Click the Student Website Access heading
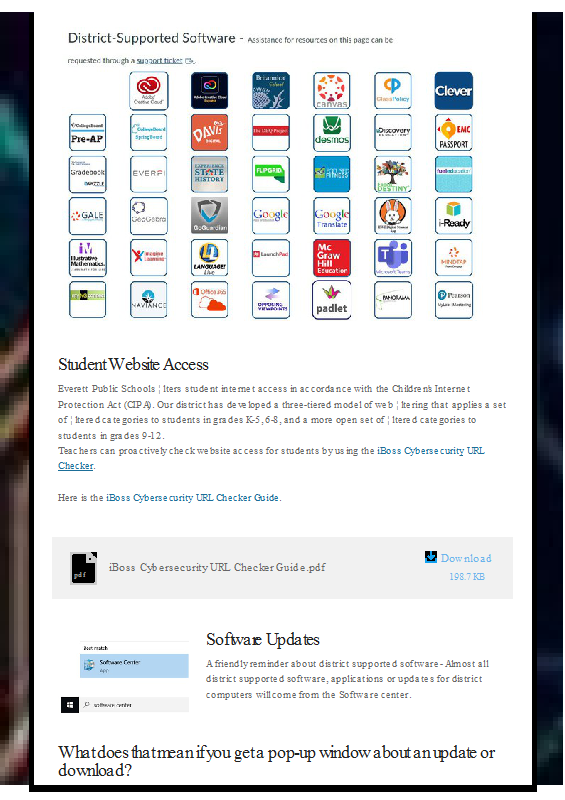The height and width of the screenshot is (800, 565). point(133,364)
